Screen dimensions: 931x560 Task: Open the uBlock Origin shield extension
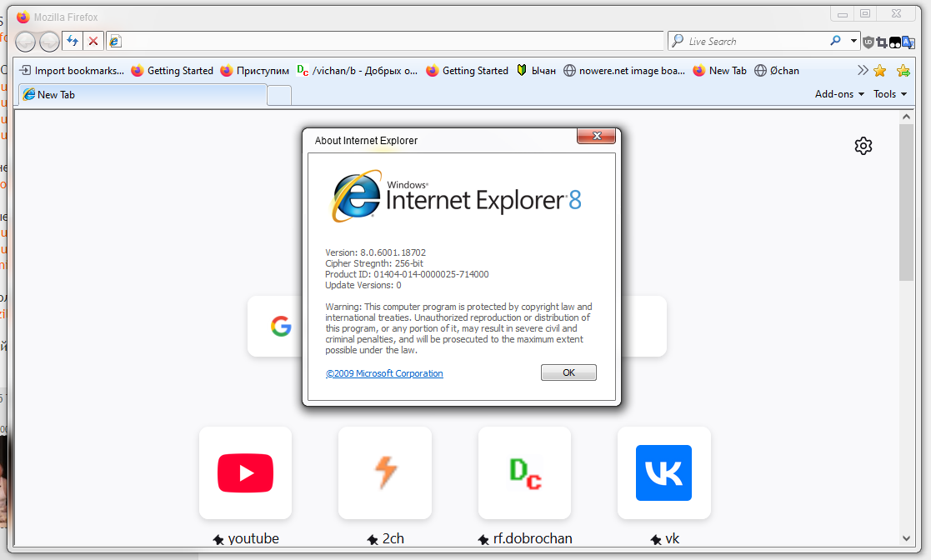point(868,42)
